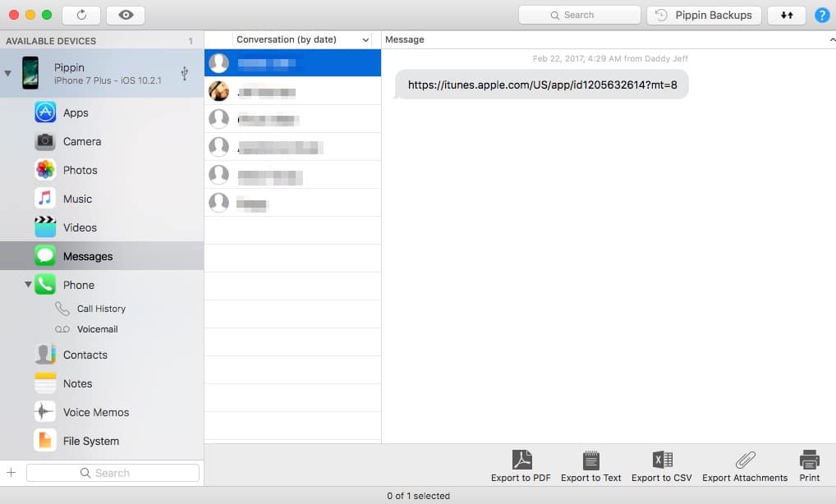Image resolution: width=836 pixels, height=504 pixels.
Task: Open the Apps section icon
Action: (x=45, y=112)
